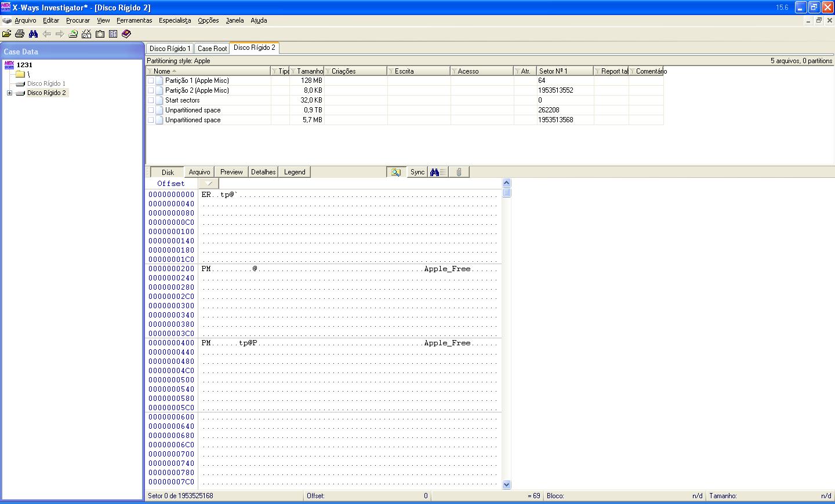The image size is (835, 504).
Task: Open the dropdown arrow next to Offset
Action: point(209,184)
